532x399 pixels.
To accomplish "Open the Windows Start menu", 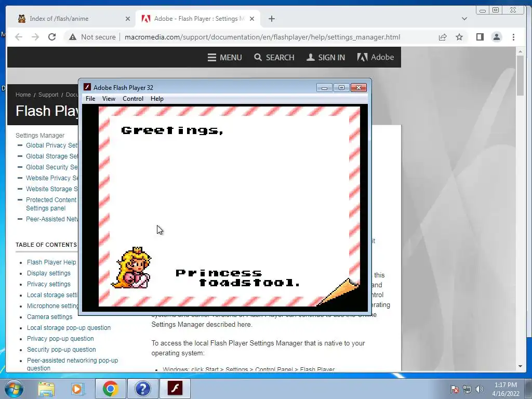I will coord(14,389).
